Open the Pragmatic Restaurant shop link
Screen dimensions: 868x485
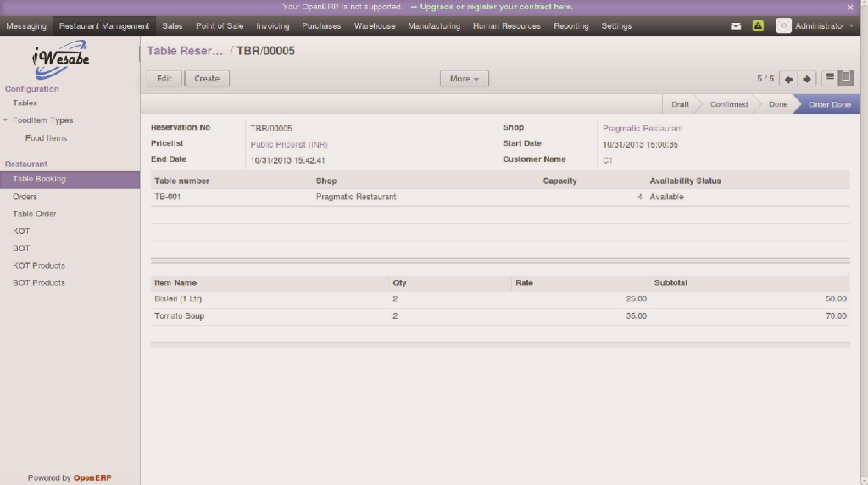pos(643,129)
